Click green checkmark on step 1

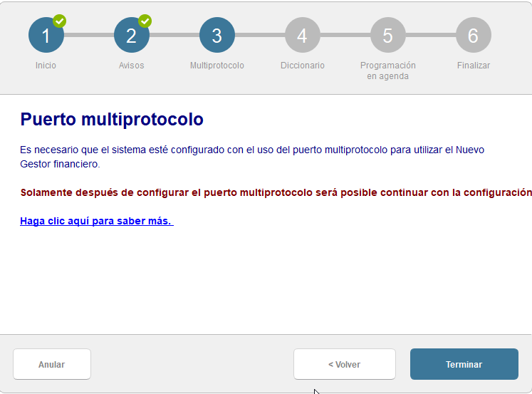tap(60, 21)
